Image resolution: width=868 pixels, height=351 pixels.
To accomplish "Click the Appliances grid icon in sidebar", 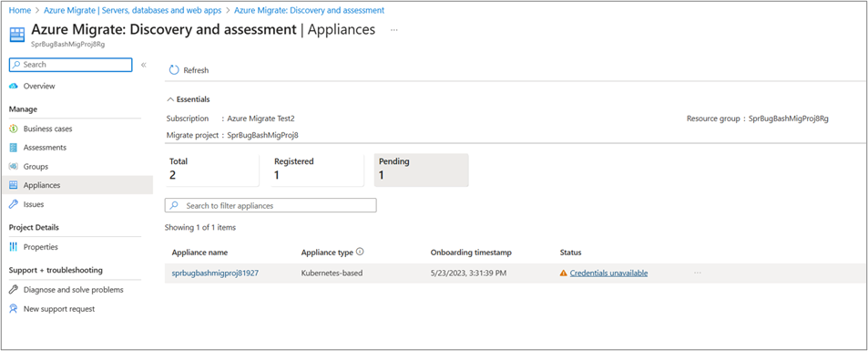I will (x=14, y=185).
